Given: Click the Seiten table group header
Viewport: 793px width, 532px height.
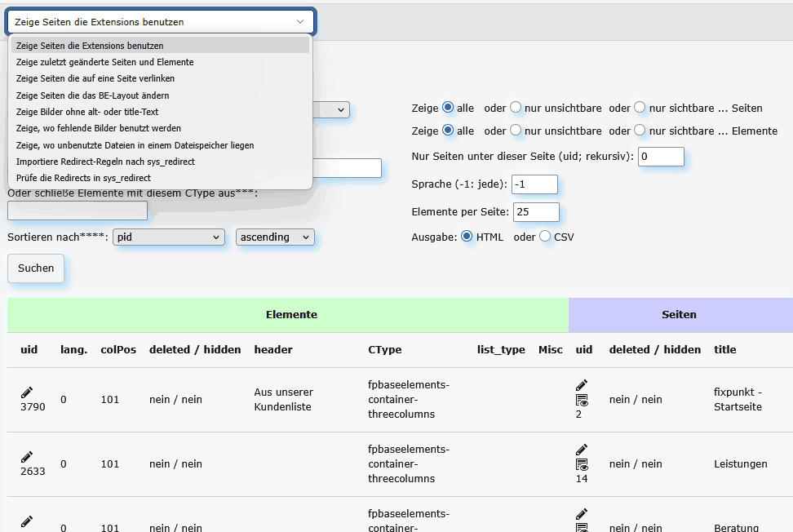Looking at the screenshot, I should pos(680,314).
